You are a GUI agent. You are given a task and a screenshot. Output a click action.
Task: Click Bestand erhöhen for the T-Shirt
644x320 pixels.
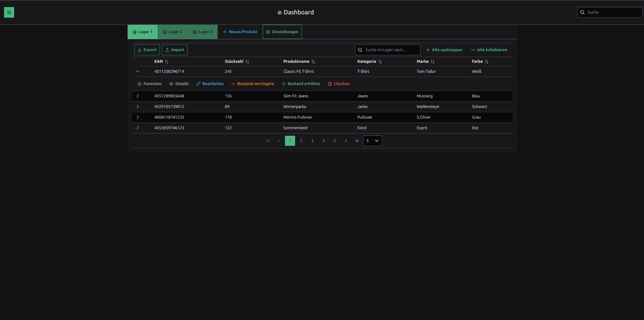(301, 84)
